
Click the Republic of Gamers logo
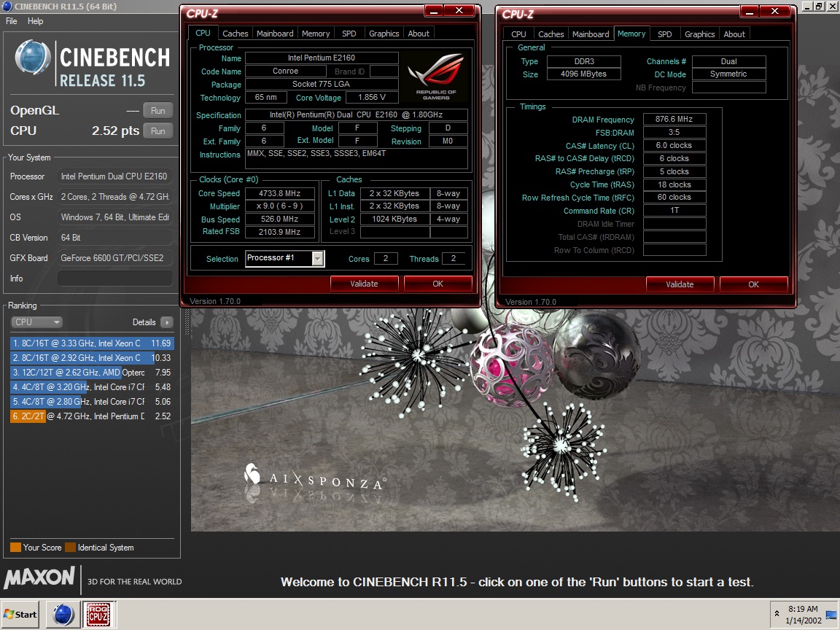coord(435,76)
